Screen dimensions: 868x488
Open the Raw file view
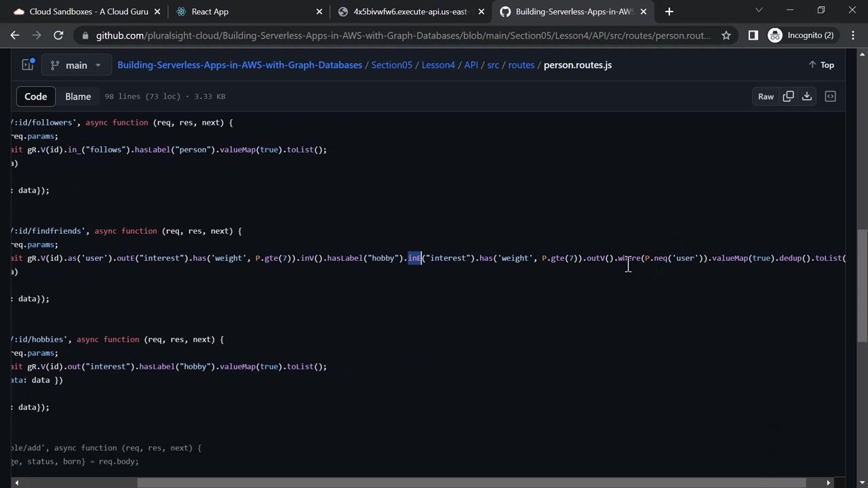[766, 96]
